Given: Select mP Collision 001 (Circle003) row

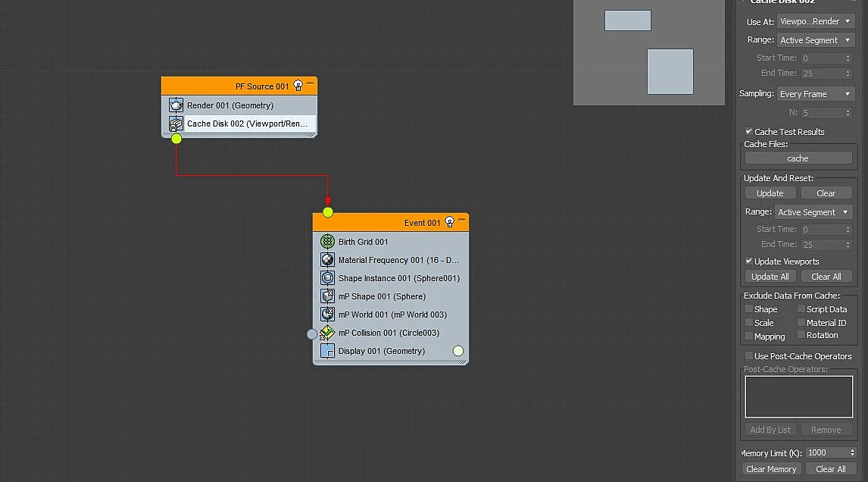Looking at the screenshot, I should click(x=391, y=333).
